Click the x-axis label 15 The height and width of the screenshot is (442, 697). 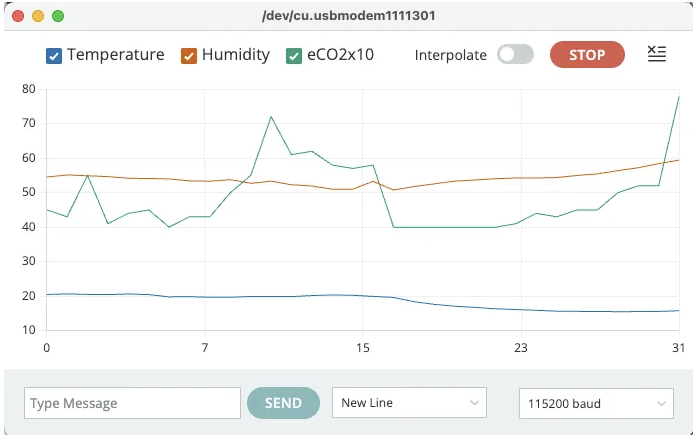(363, 348)
